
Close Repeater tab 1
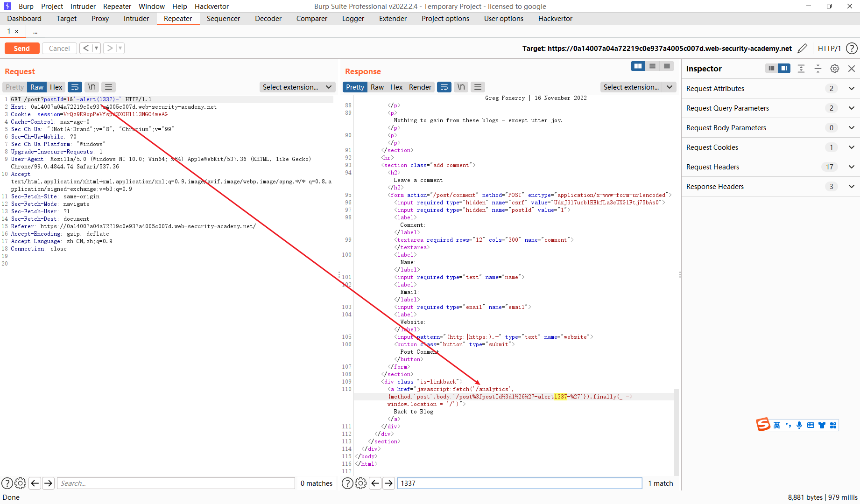click(16, 31)
